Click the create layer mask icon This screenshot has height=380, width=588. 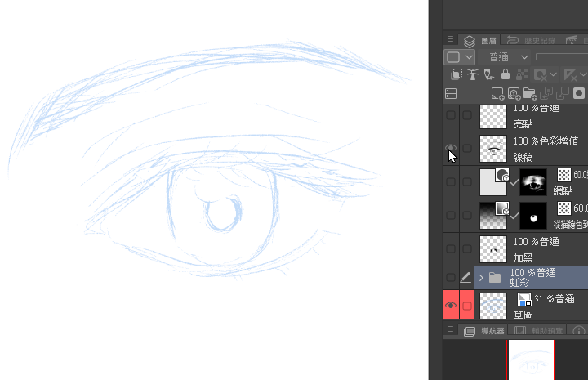tap(579, 93)
